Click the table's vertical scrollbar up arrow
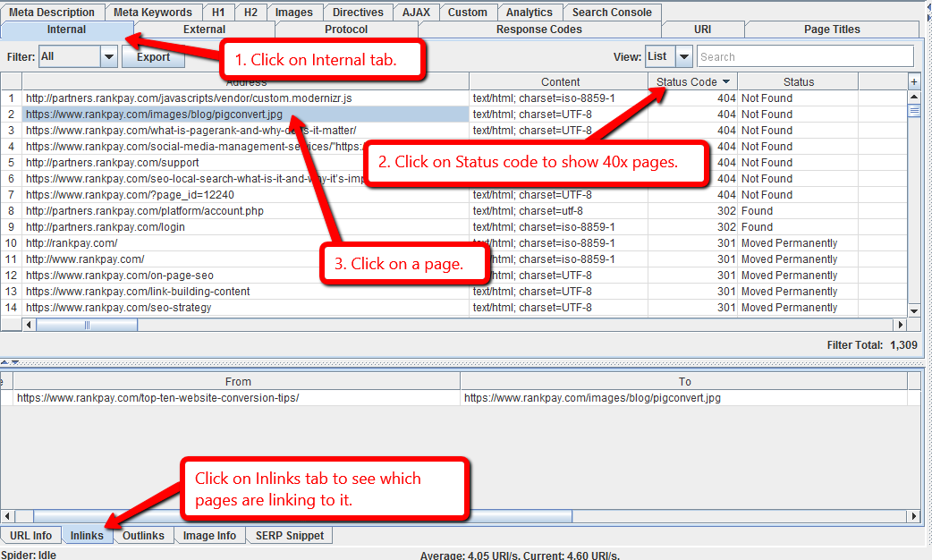Image resolution: width=932 pixels, height=560 pixels. [914, 97]
